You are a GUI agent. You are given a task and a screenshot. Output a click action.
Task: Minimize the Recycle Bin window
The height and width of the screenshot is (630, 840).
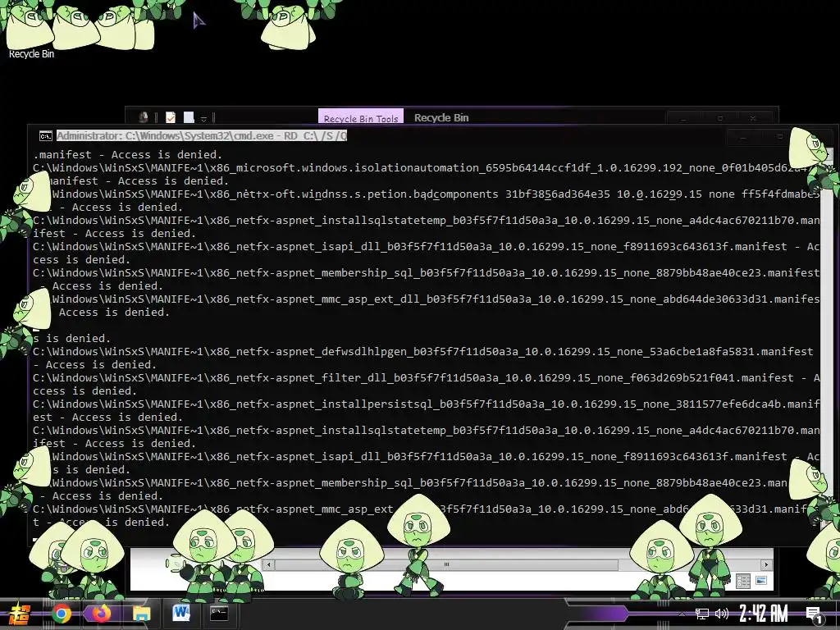(x=682, y=118)
